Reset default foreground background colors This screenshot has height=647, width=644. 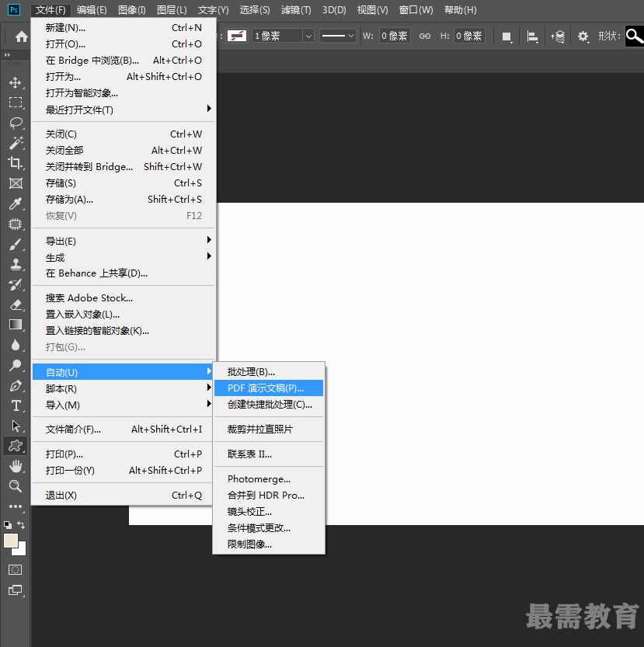[x=8, y=525]
